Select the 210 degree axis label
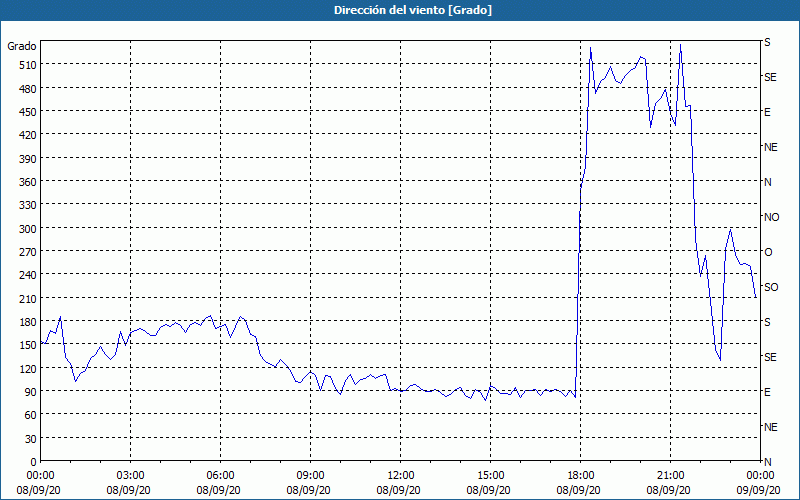The width and height of the screenshot is (800, 500). pyautogui.click(x=28, y=298)
